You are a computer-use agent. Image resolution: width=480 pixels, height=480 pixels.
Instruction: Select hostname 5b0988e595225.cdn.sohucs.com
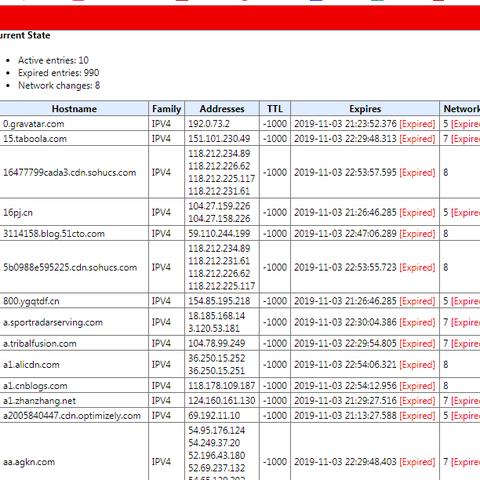70,267
